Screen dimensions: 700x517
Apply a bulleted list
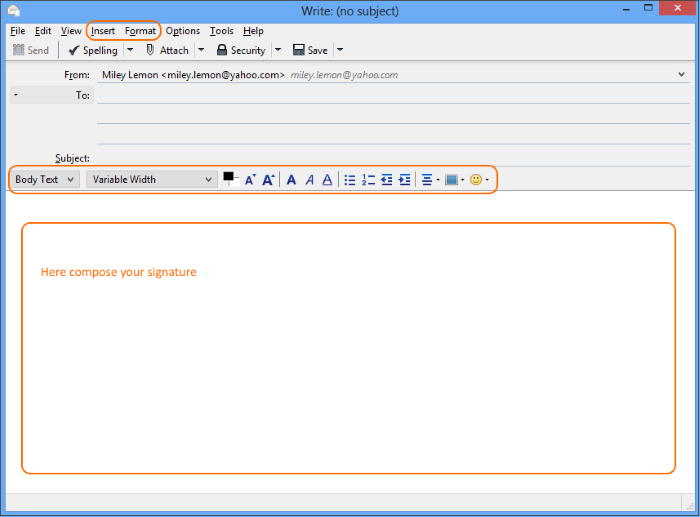[x=350, y=179]
